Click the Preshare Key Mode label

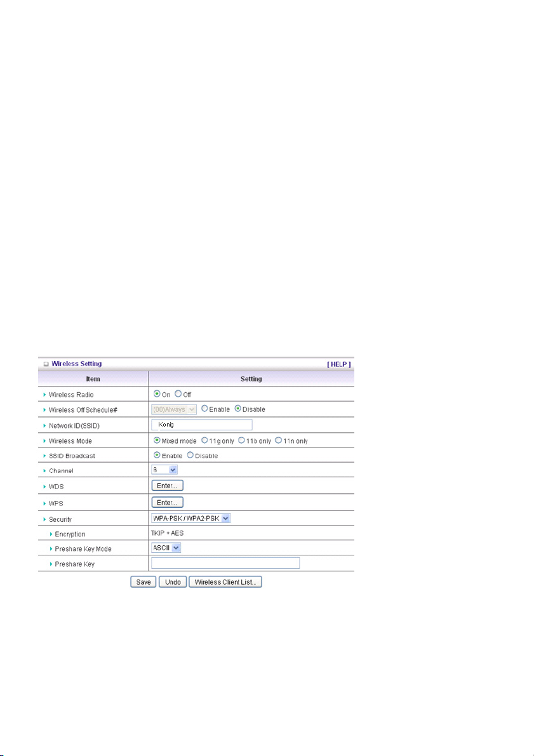pos(83,549)
